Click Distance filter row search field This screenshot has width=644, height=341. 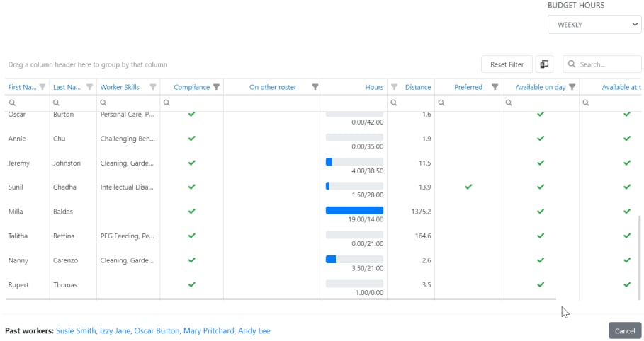point(411,103)
